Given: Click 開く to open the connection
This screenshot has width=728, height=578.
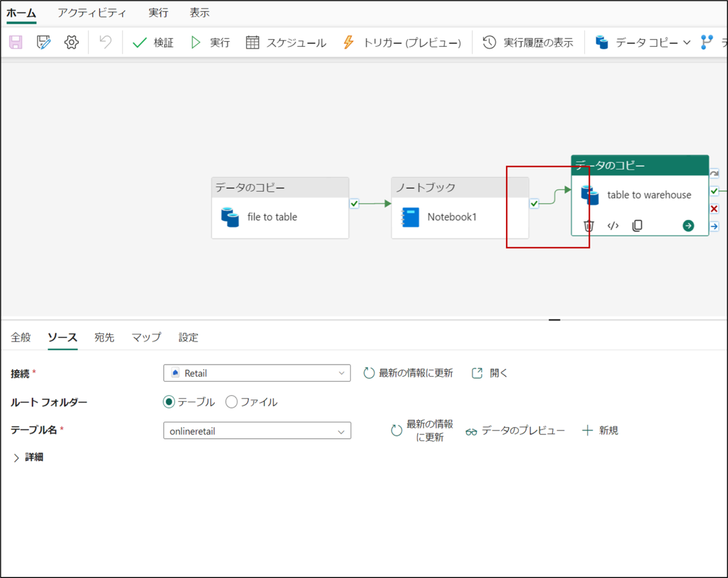Looking at the screenshot, I should click(490, 373).
